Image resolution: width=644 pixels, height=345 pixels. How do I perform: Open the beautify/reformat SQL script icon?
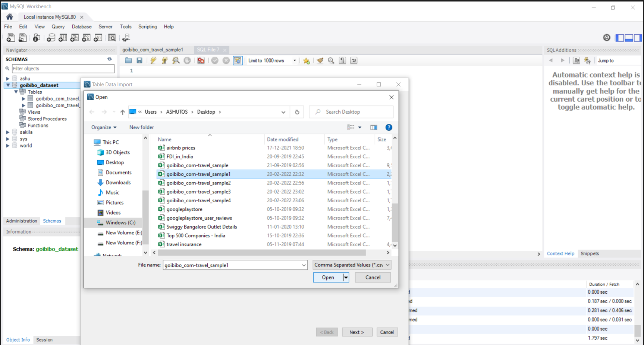320,60
